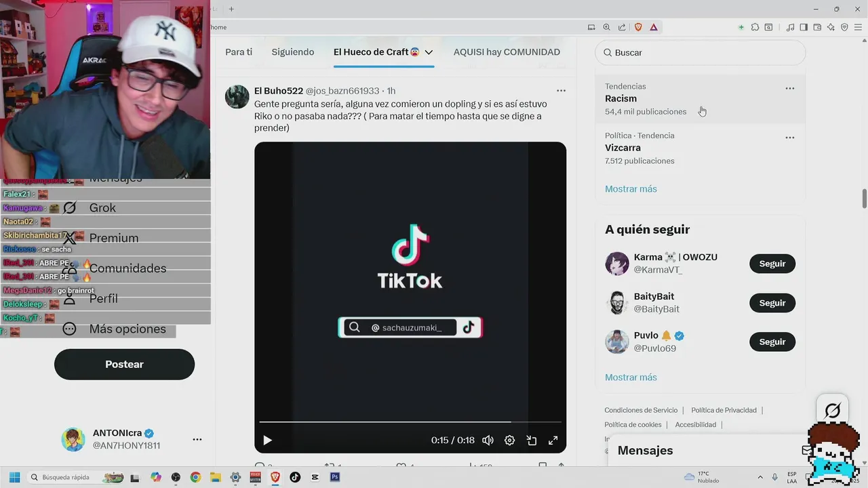Open the Windows Start menu

[x=14, y=477]
